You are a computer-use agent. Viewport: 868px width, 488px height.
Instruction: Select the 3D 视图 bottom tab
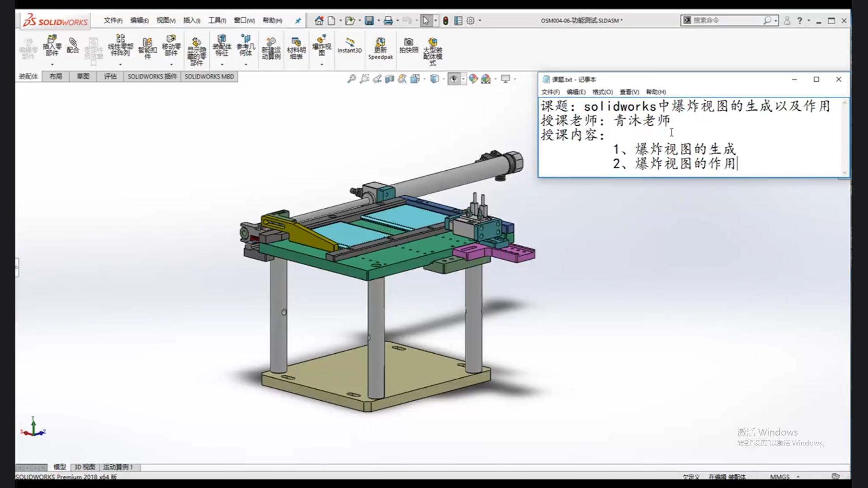pyautogui.click(x=85, y=467)
